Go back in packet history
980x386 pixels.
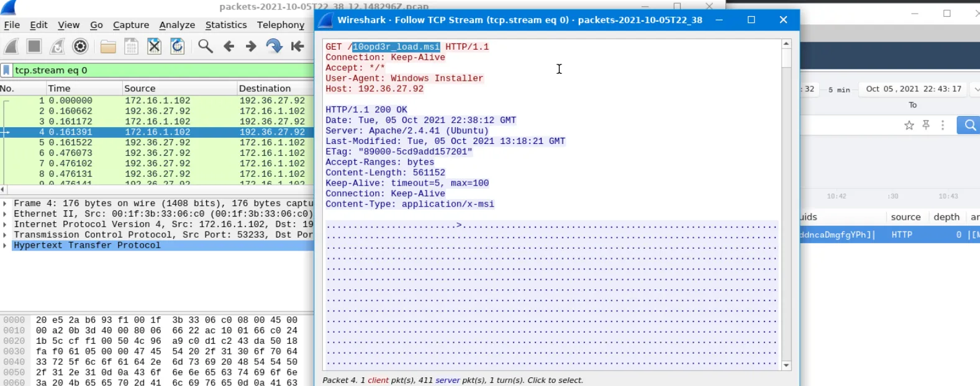pos(229,47)
